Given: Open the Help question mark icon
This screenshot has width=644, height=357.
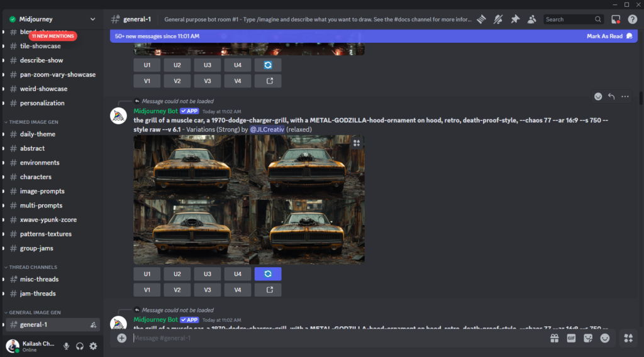Looking at the screenshot, I should coord(633,19).
